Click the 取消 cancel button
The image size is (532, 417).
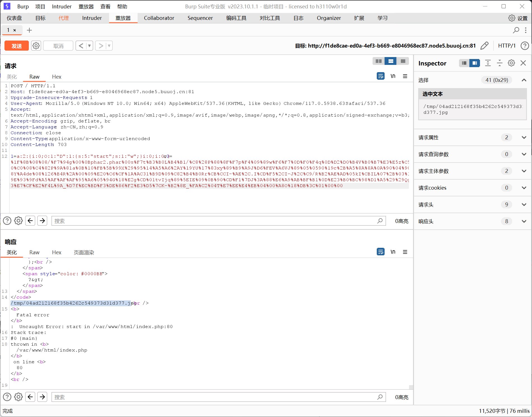58,46
